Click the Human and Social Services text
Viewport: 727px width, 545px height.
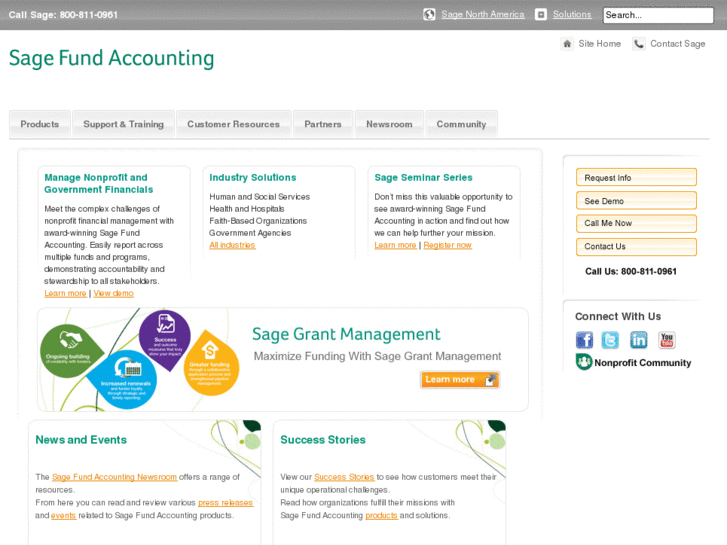[x=260, y=197]
